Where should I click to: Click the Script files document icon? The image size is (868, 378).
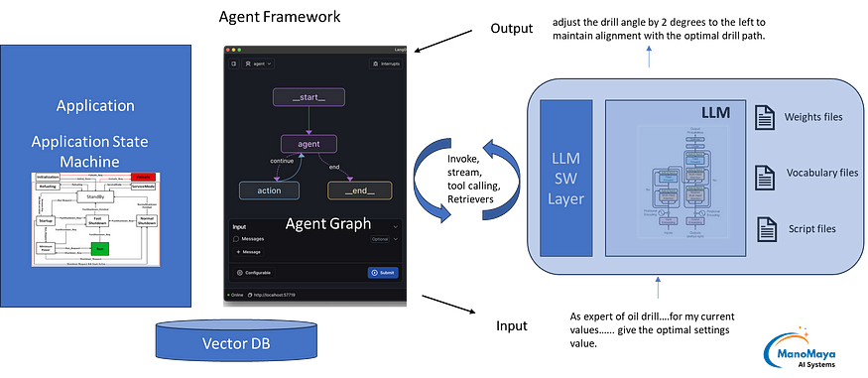766,229
